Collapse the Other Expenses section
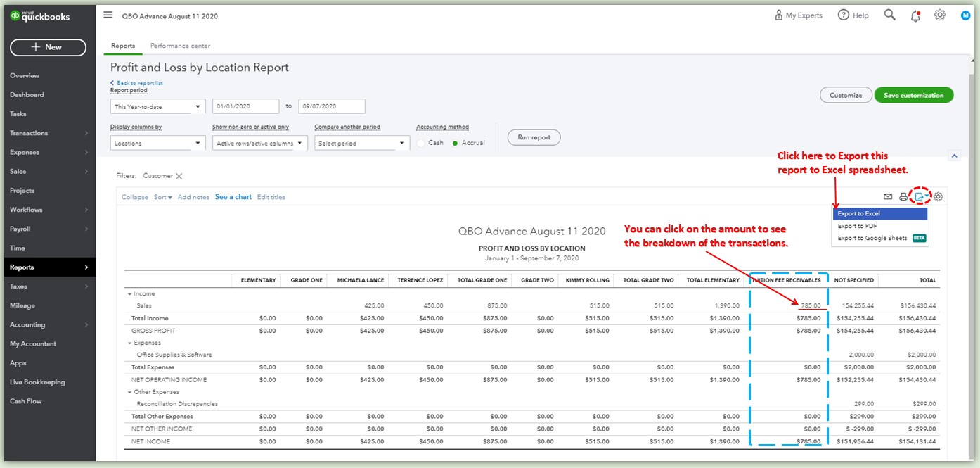Screen dimensions: 980x468 (129, 392)
